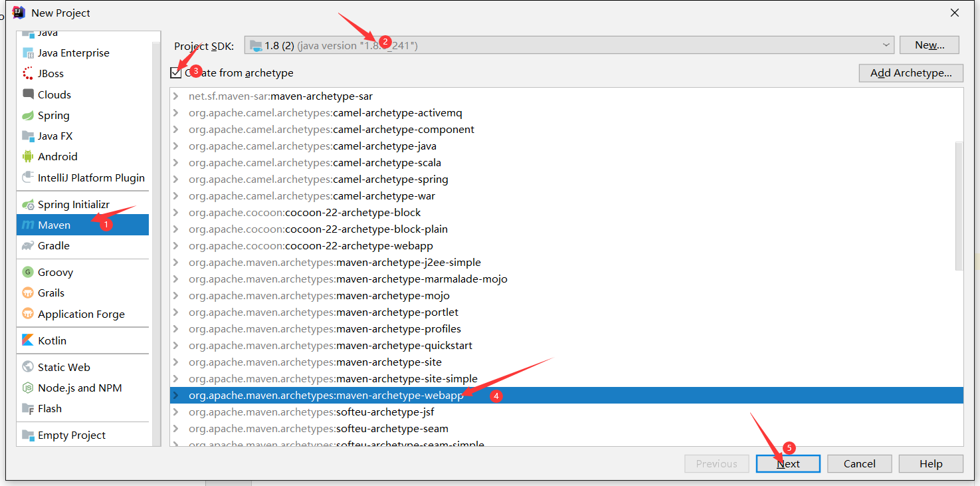
Task: Click the Java Enterprise icon in sidebar
Action: pos(28,53)
